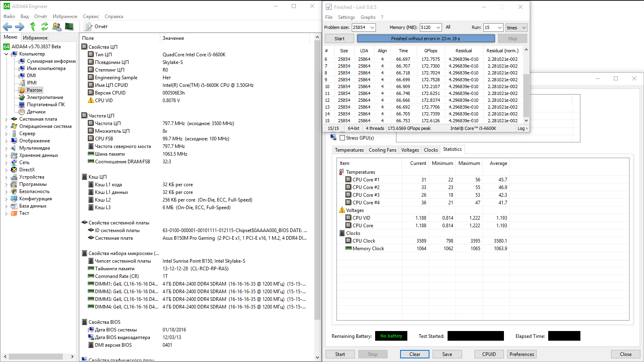Click the CPUID button
The image size is (644, 362).
[x=489, y=354]
